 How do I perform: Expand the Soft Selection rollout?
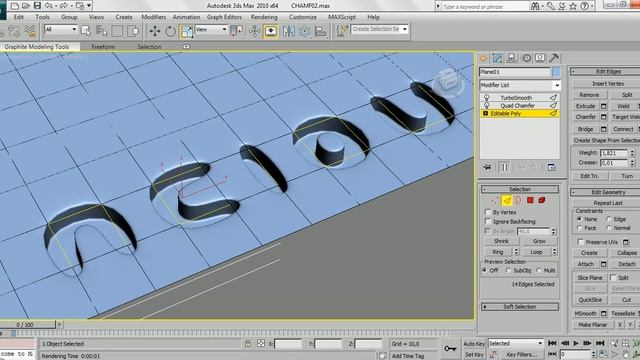click(520, 307)
